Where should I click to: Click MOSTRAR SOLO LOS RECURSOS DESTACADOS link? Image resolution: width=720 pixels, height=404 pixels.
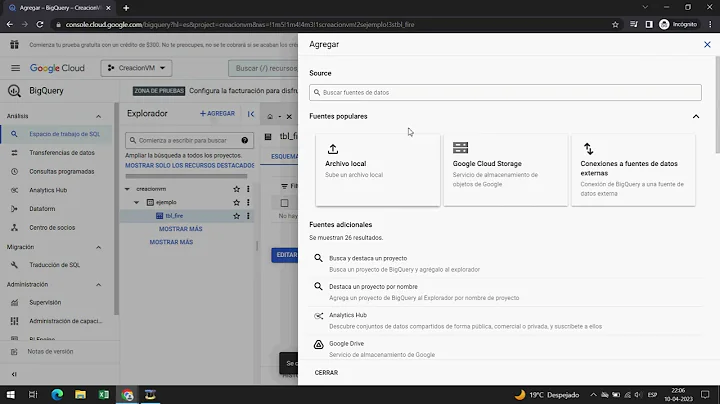(x=190, y=165)
